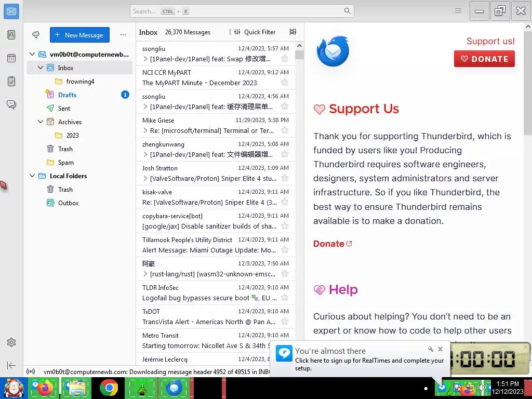Image resolution: width=532 pixels, height=399 pixels.
Task: Click the Christmas tree taskbar icon
Action: 141,388
